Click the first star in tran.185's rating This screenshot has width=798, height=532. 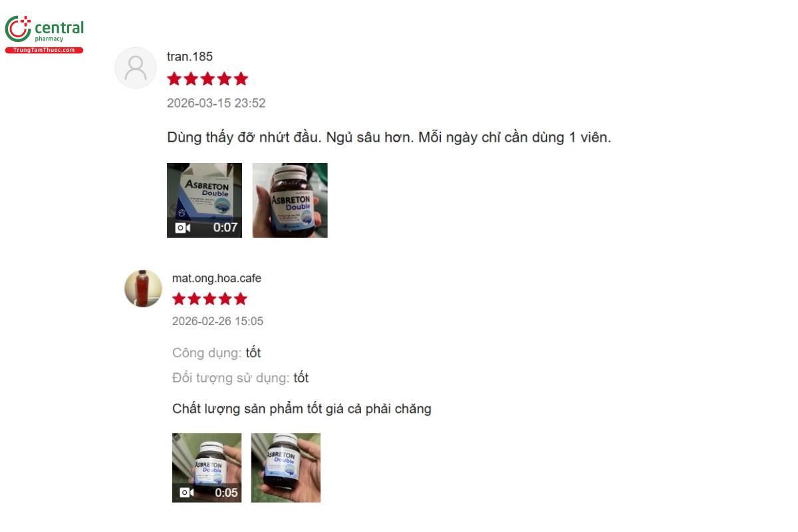click(x=174, y=79)
